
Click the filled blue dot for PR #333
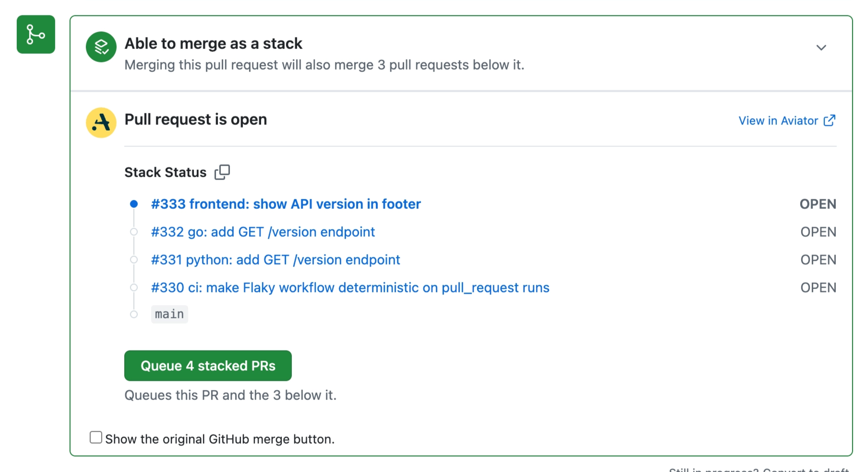[x=134, y=204]
